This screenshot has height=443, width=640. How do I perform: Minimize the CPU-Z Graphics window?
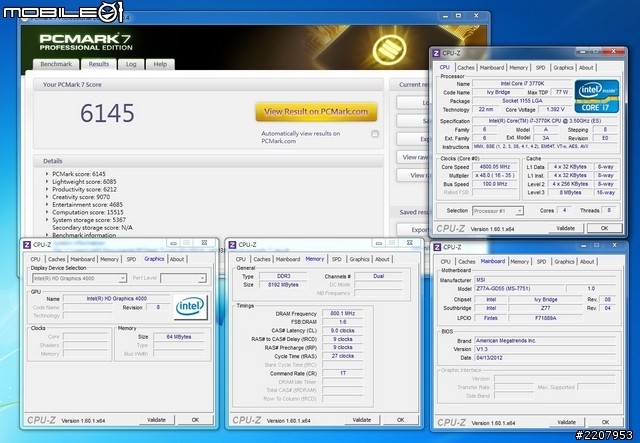173,243
